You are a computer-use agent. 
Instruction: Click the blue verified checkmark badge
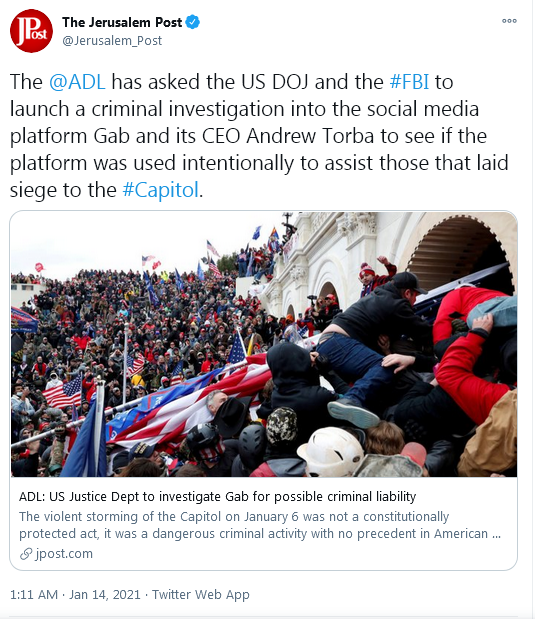(193, 23)
